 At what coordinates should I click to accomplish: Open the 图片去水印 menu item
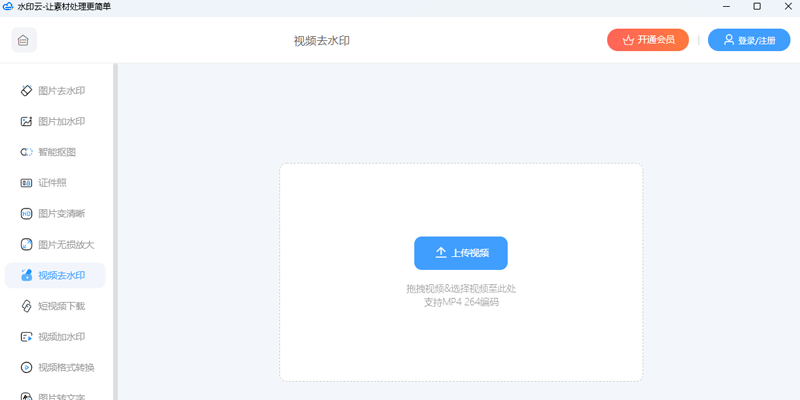[x=55, y=91]
